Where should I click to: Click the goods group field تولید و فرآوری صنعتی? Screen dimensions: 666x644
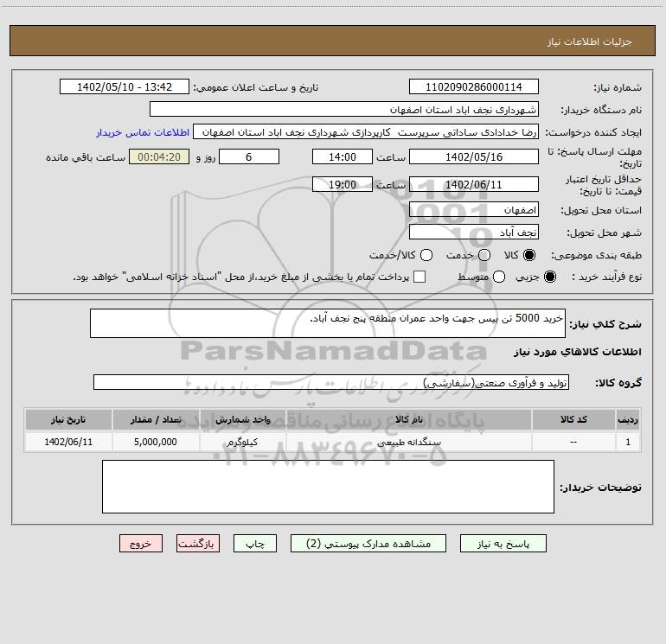(x=331, y=382)
